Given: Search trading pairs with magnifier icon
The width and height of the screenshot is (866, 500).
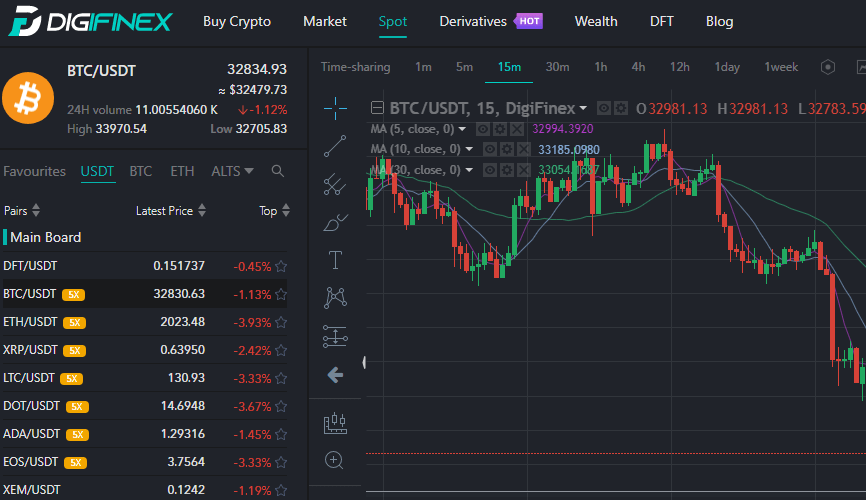Looking at the screenshot, I should click(x=278, y=171).
